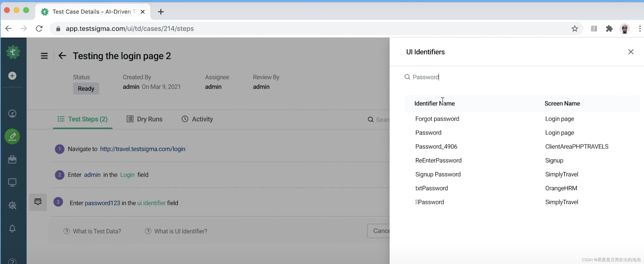Close the UI Identifiers panel
Screen dimensions: 644x264
(x=631, y=52)
